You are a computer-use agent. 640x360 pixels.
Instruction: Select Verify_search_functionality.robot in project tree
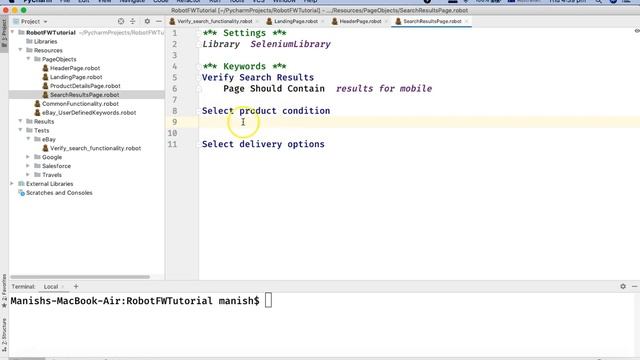coord(96,148)
